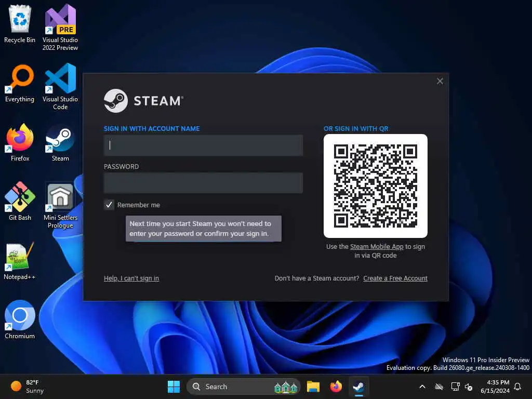Click the "OR SIGN IN WITH QR" heading
This screenshot has width=532, height=399.
(356, 129)
